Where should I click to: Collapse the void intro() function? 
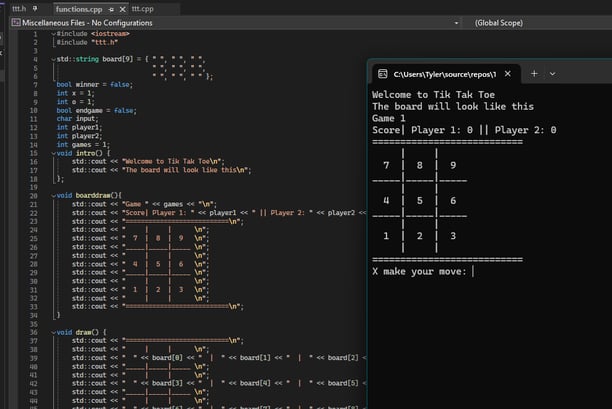(53, 153)
